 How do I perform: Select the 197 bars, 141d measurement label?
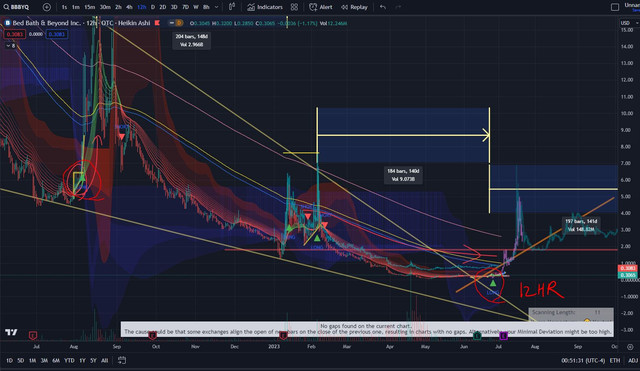581,225
